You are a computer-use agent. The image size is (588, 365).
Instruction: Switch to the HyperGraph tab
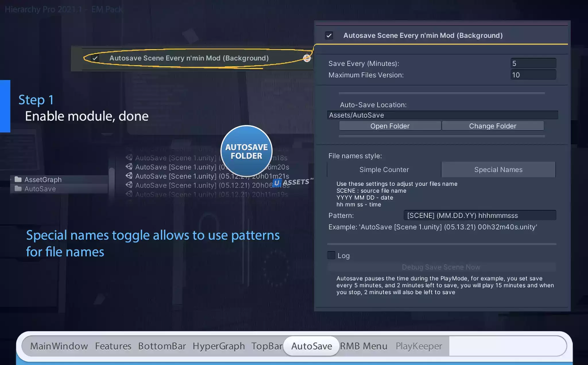pos(218,346)
